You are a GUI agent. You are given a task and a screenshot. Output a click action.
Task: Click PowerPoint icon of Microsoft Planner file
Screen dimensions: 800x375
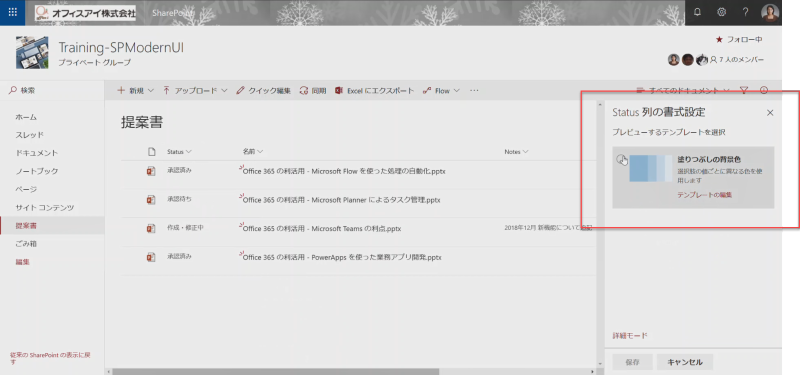click(151, 200)
